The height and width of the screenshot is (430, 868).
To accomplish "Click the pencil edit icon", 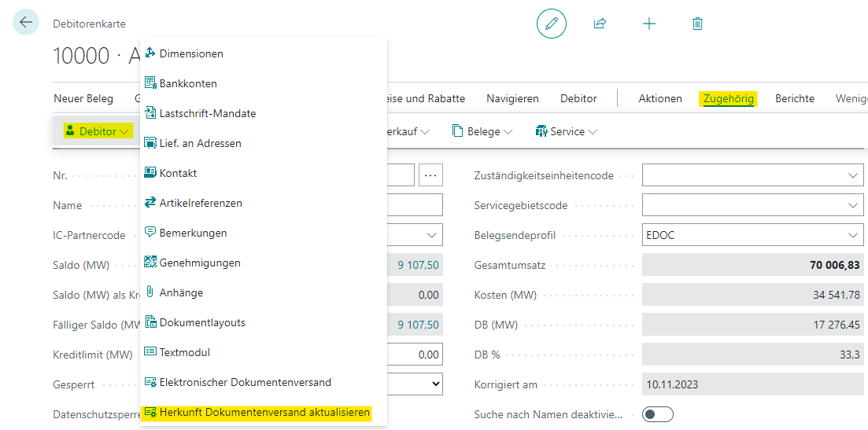I will point(551,24).
